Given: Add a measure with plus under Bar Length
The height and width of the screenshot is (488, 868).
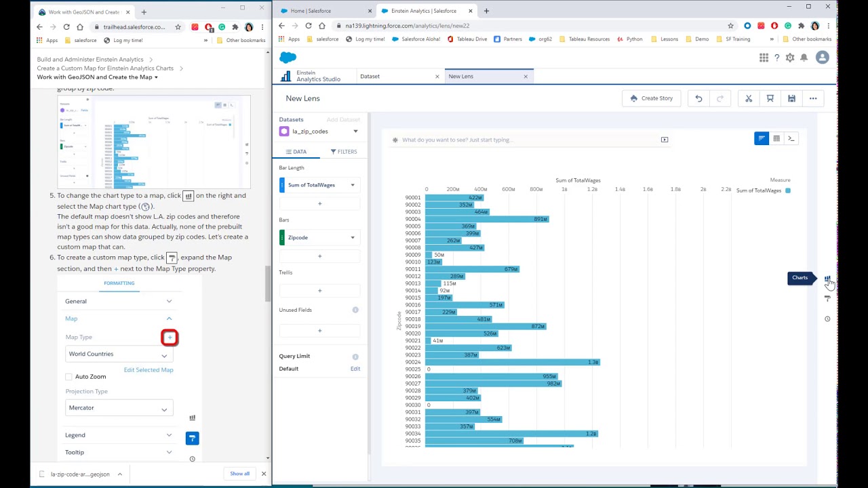Looking at the screenshot, I should [320, 203].
